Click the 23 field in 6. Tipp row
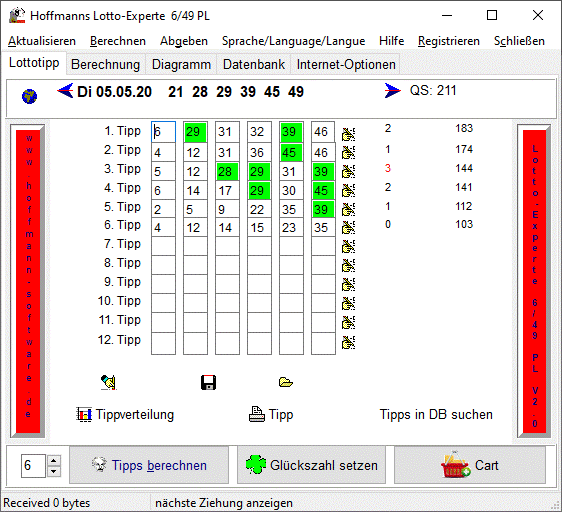562x512 pixels. pyautogui.click(x=291, y=227)
